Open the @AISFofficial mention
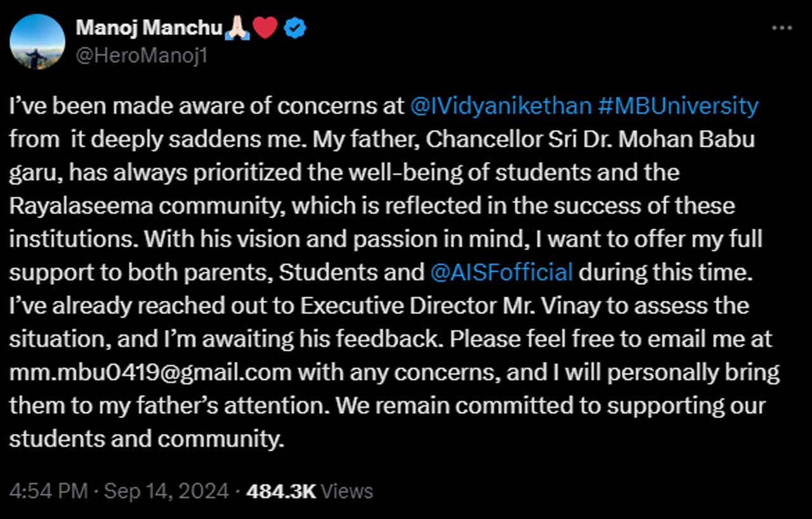 [x=502, y=272]
